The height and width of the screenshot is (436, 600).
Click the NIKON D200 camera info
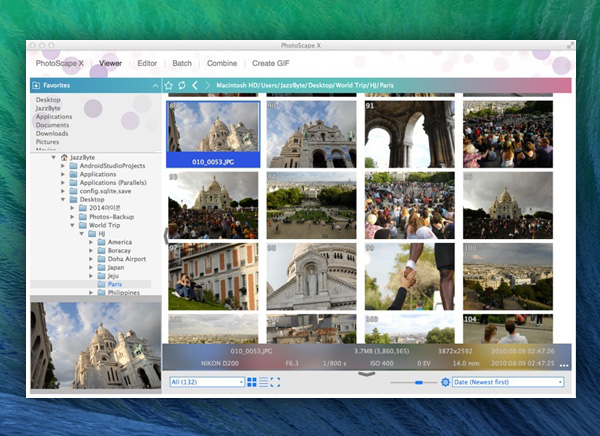coord(220,363)
